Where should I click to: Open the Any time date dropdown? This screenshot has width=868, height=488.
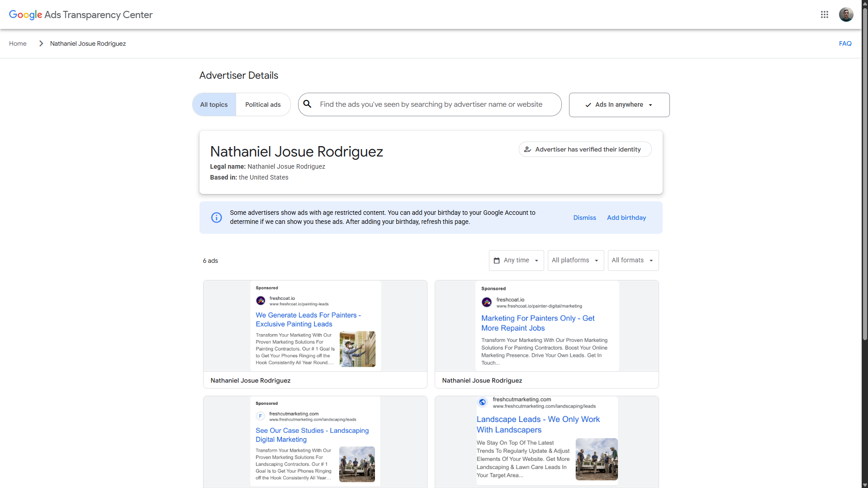click(517, 261)
